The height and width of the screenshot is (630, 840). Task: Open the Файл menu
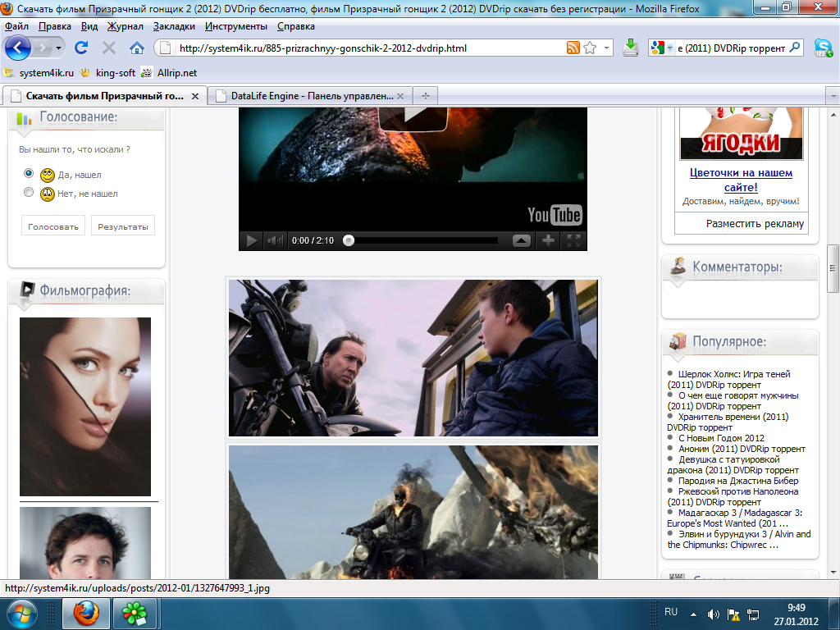click(x=16, y=26)
